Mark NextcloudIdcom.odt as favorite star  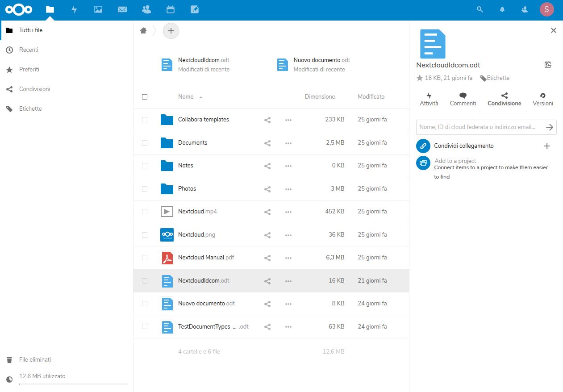419,78
